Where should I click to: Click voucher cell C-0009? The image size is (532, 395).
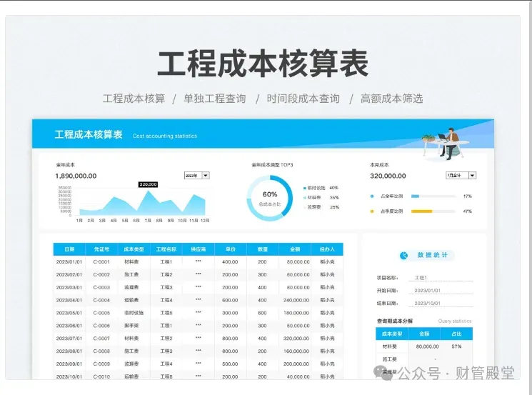click(101, 364)
